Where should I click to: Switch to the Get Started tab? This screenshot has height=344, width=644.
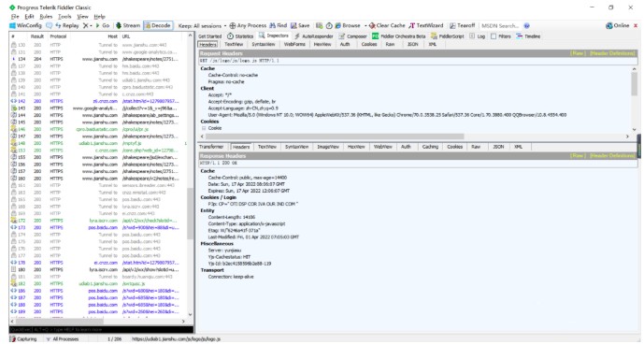[210, 36]
